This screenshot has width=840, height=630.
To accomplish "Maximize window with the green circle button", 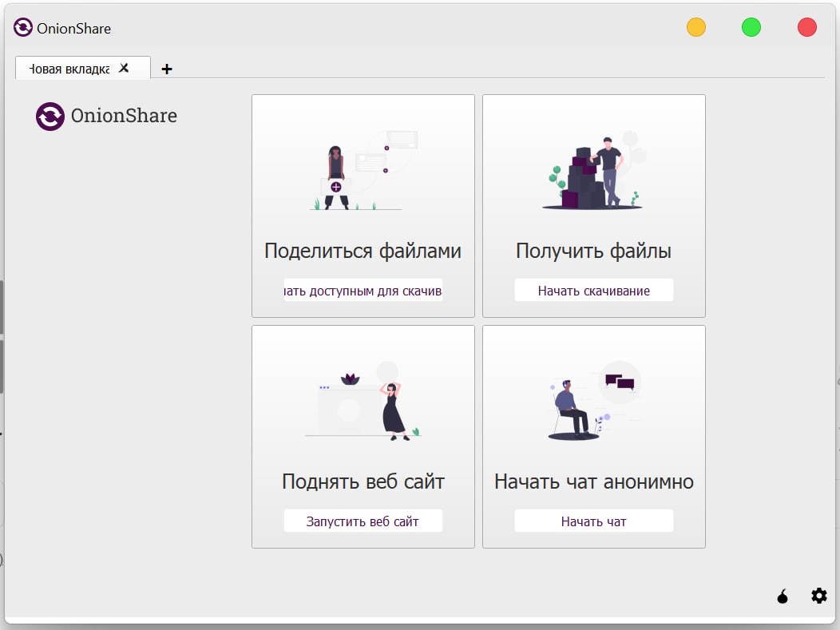I will pos(751,27).
